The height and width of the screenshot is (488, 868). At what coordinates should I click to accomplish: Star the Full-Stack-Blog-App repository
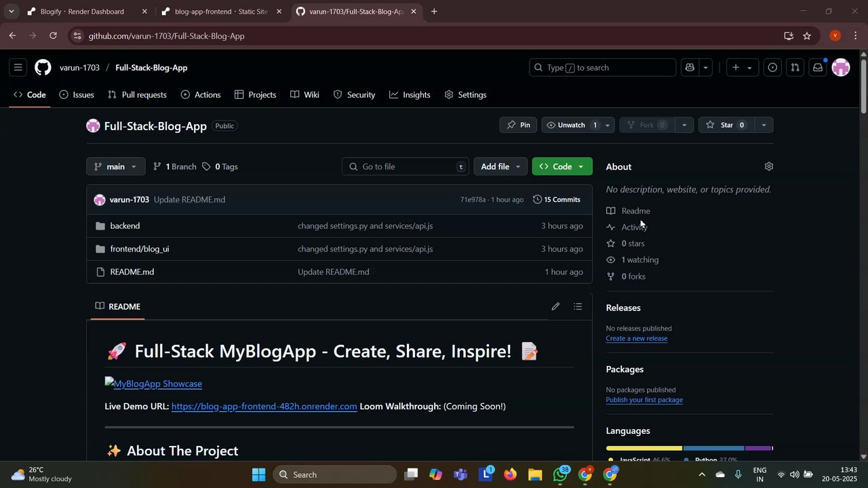(726, 125)
